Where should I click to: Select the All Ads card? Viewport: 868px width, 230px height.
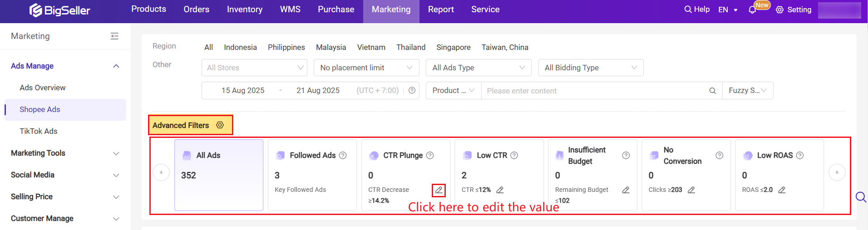point(219,175)
